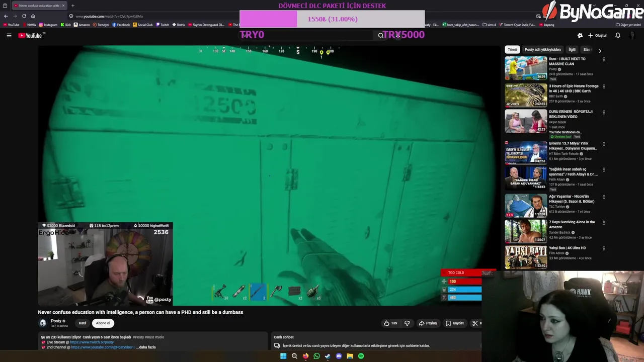Open Spotify from the taskbar
This screenshot has width=644, height=362.
point(361,356)
